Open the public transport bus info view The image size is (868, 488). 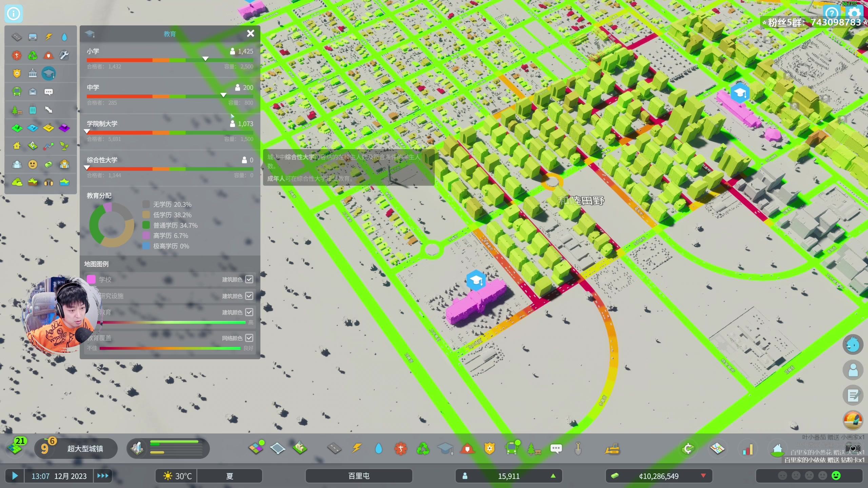click(17, 91)
